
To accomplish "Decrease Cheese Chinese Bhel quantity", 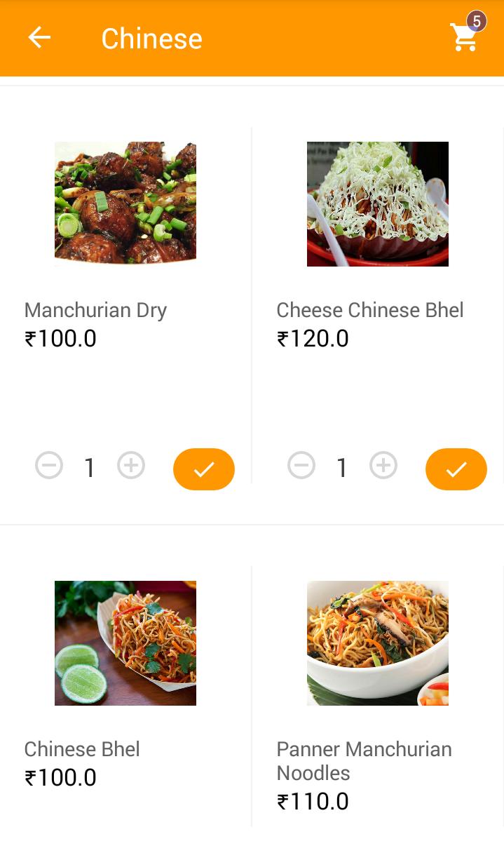I will point(301,466).
